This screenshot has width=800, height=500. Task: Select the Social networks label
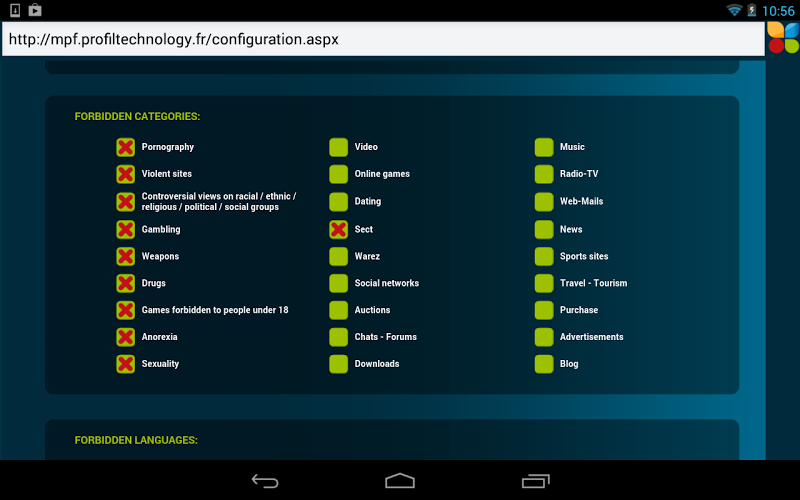click(x=387, y=283)
